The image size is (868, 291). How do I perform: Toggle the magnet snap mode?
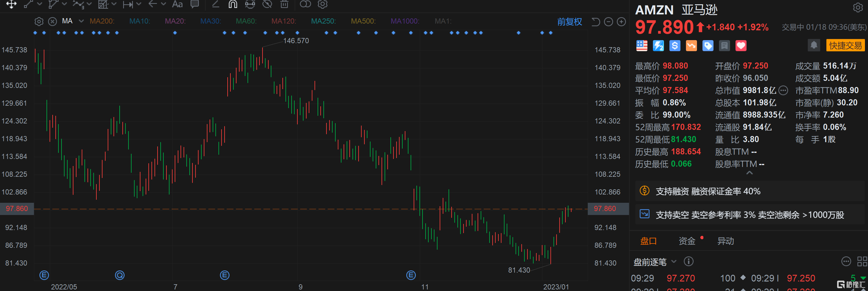click(233, 4)
